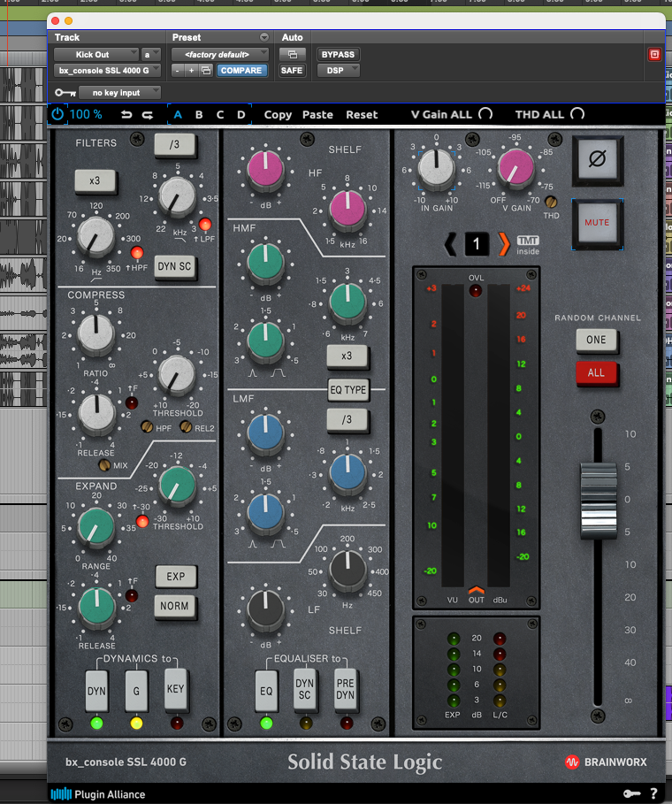Image resolution: width=672 pixels, height=804 pixels.
Task: Click the automation enable window icon
Action: click(x=292, y=54)
